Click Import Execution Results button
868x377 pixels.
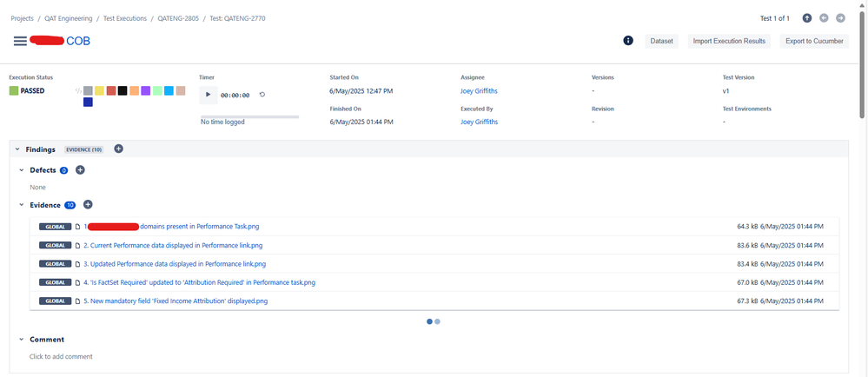[729, 41]
